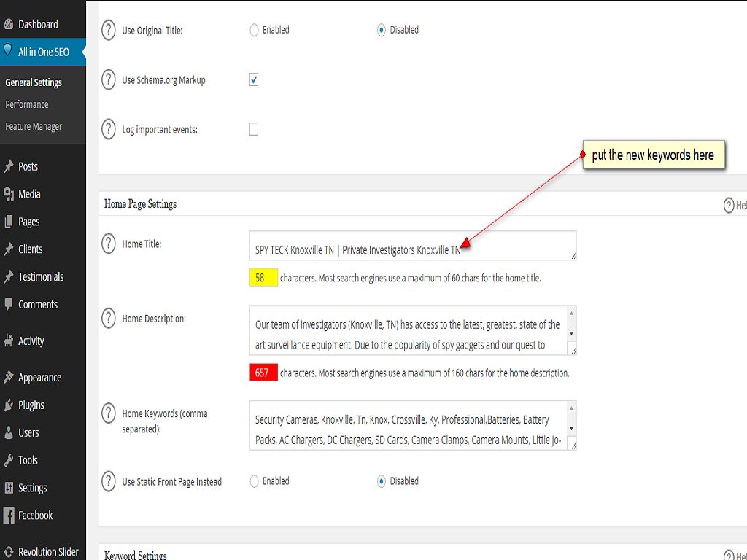Click the Plugins plug icon
Image resolution: width=747 pixels, height=560 pixels.
9,405
